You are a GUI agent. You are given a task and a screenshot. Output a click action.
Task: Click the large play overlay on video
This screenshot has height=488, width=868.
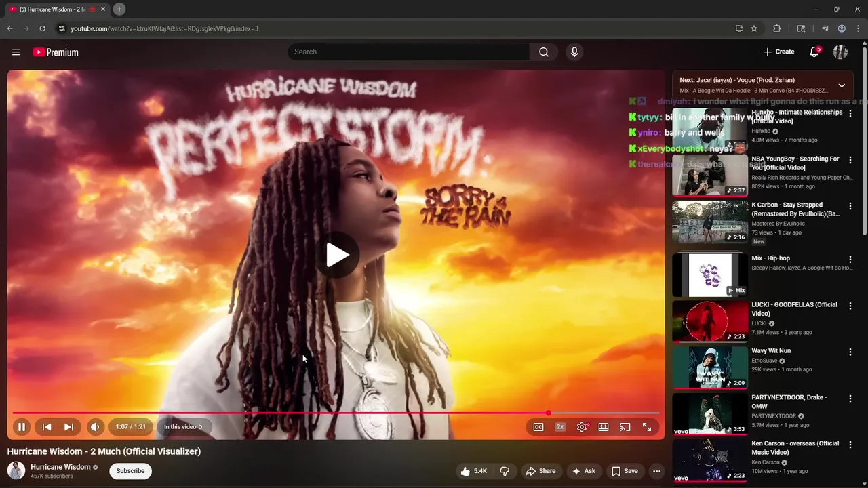[337, 255]
